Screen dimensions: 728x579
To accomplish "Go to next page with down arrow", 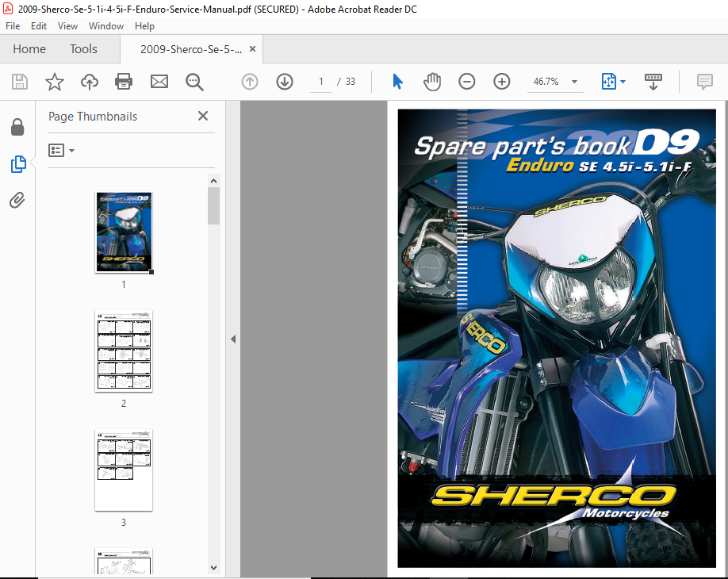I will pos(285,82).
